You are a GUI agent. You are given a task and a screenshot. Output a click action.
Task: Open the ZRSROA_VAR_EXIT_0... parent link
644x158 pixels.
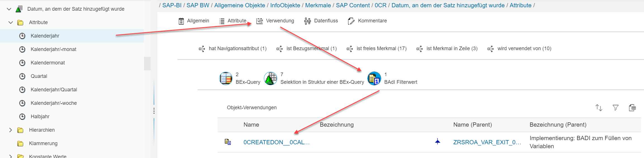click(487, 142)
